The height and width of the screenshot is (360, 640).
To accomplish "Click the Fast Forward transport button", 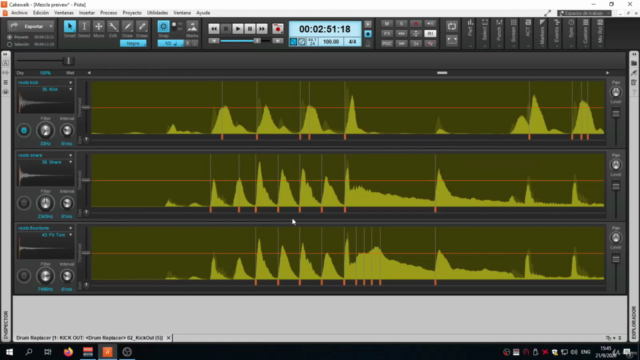I will click(x=262, y=29).
